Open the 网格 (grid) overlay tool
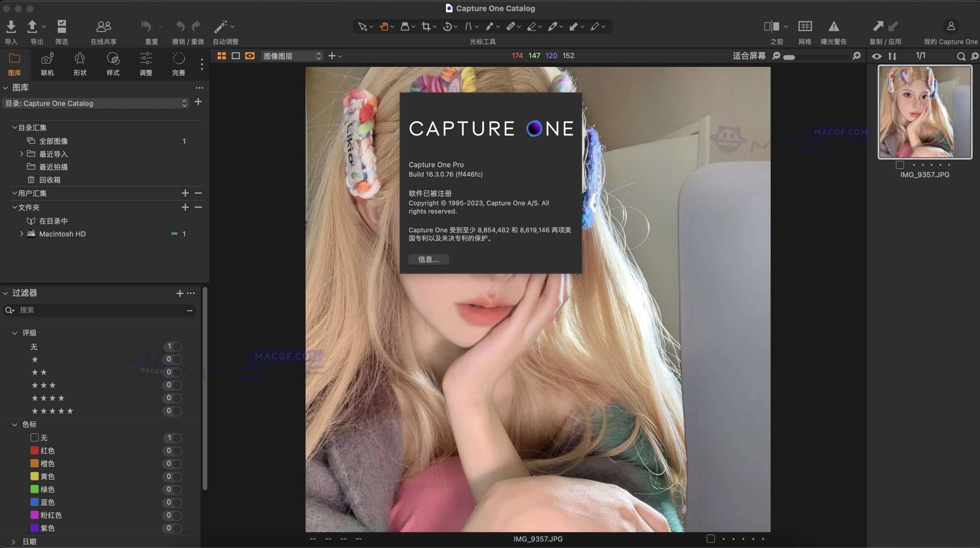The height and width of the screenshot is (548, 980). click(805, 26)
